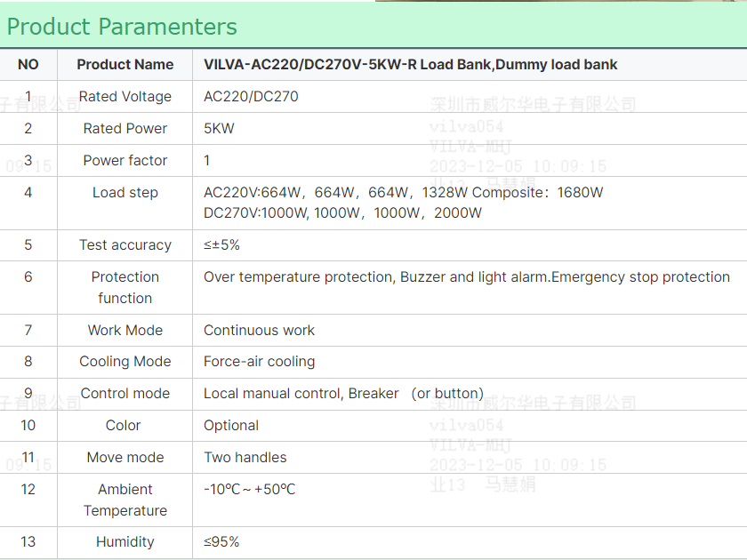Click the "Load step" label

pos(125,192)
